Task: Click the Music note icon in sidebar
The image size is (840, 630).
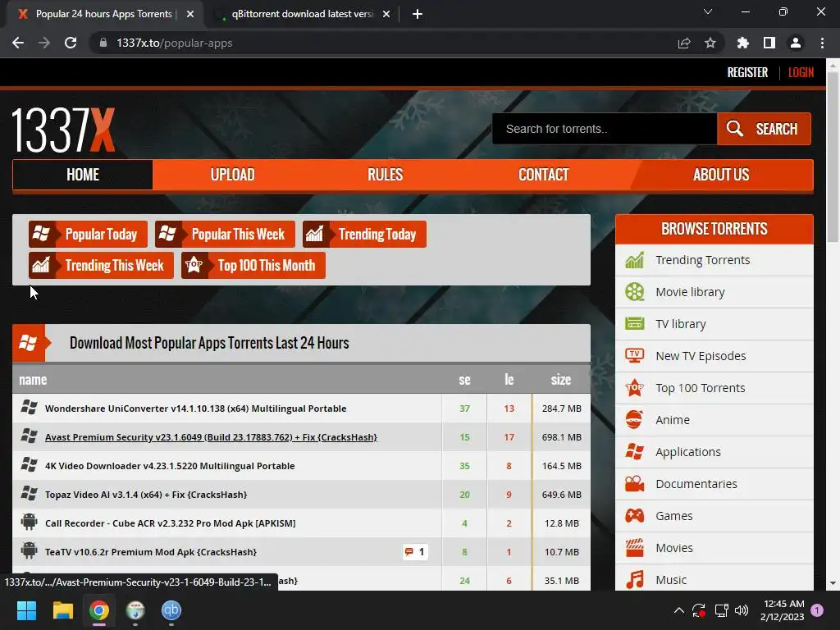Action: (x=635, y=580)
